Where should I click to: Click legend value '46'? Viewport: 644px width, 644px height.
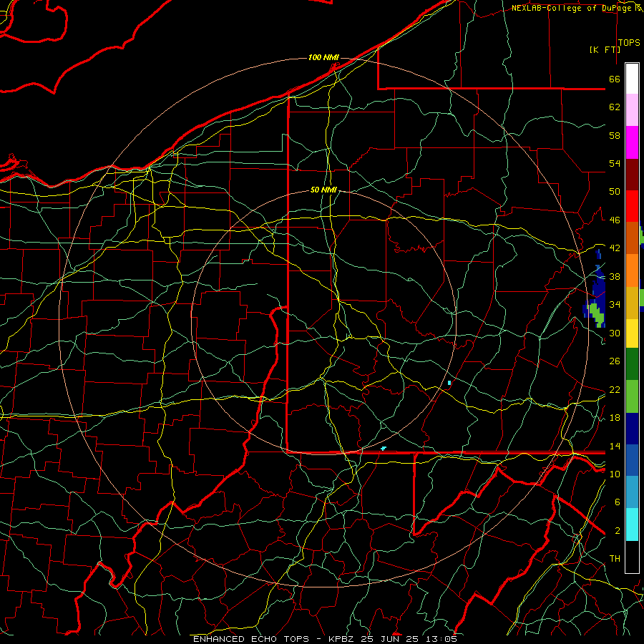tap(615, 220)
